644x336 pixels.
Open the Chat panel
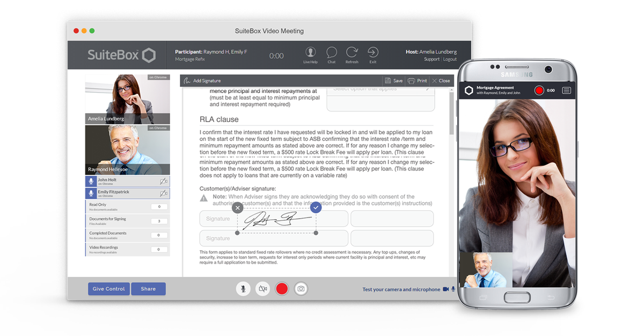[332, 55]
